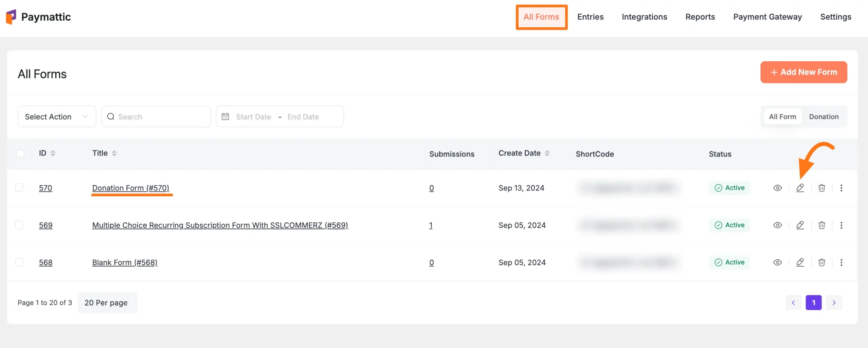Viewport: 868px width, 348px height.
Task: Preview form 569 with the eye icon
Action: (777, 225)
